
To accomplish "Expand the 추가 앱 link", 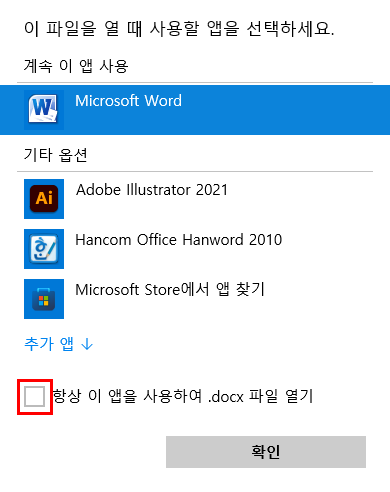I will click(x=59, y=344).
